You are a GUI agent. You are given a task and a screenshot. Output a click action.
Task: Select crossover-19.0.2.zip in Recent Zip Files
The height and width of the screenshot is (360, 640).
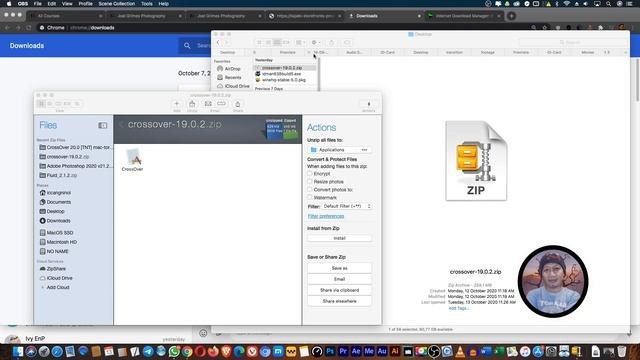click(64, 157)
